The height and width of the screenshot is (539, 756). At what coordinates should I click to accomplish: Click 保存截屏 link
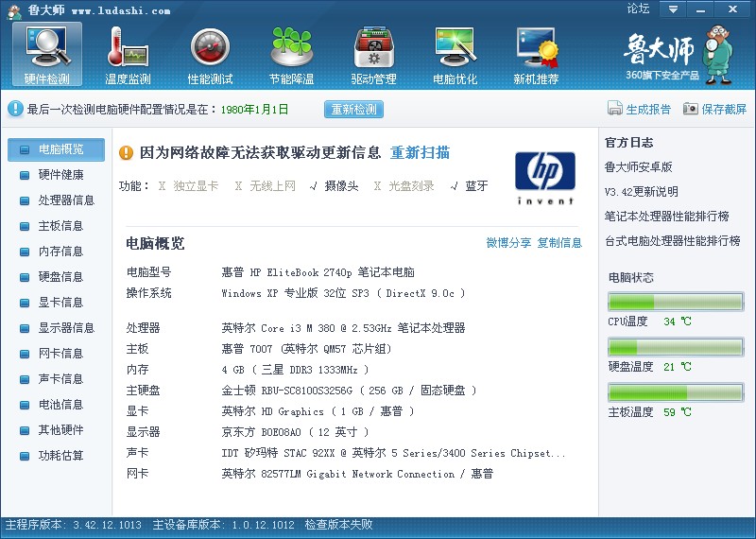(724, 110)
